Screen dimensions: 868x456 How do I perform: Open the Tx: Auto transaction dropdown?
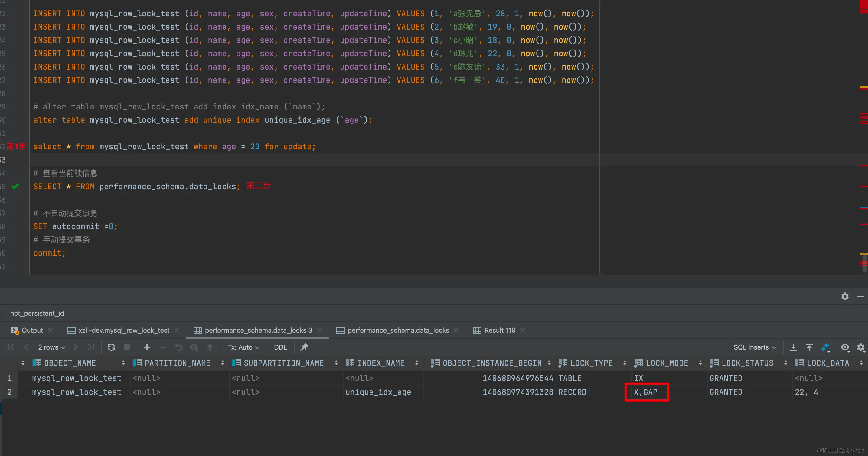(x=243, y=347)
